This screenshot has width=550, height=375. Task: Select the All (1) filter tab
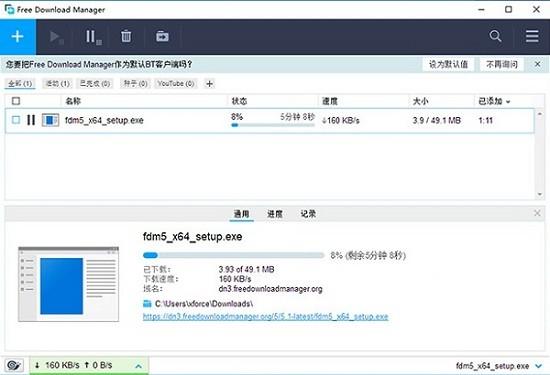20,83
